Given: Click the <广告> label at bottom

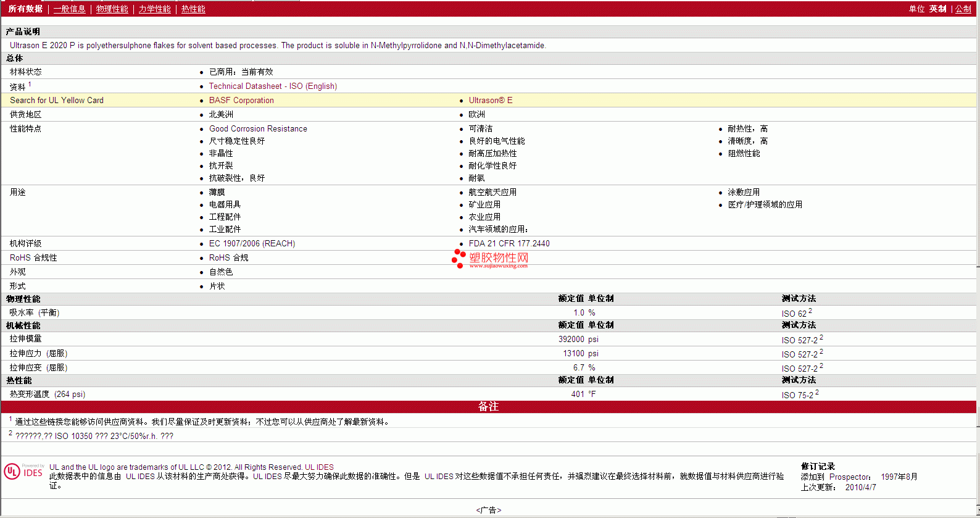Looking at the screenshot, I should 489,510.
